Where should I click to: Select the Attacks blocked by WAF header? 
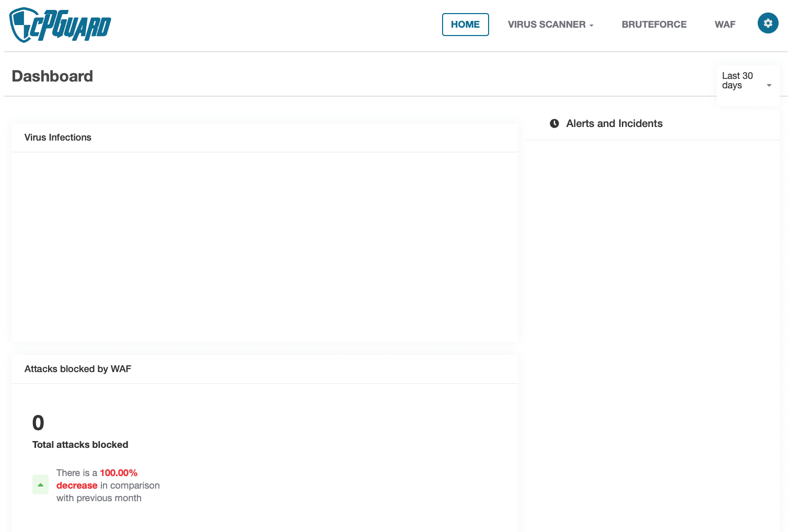tap(77, 369)
